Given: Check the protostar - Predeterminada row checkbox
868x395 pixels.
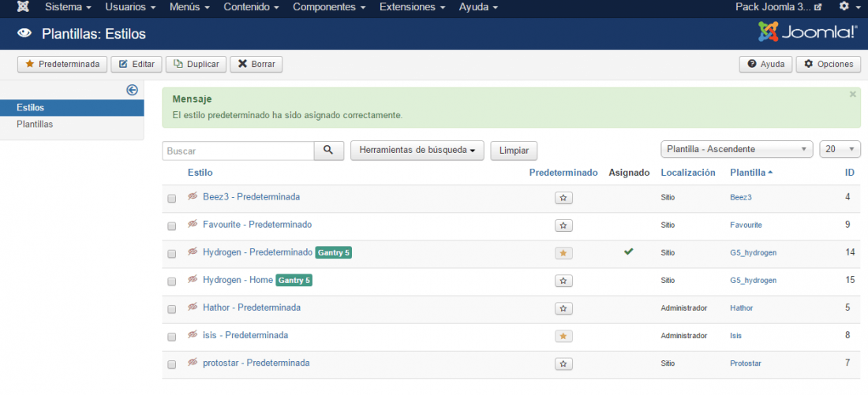Looking at the screenshot, I should point(171,364).
